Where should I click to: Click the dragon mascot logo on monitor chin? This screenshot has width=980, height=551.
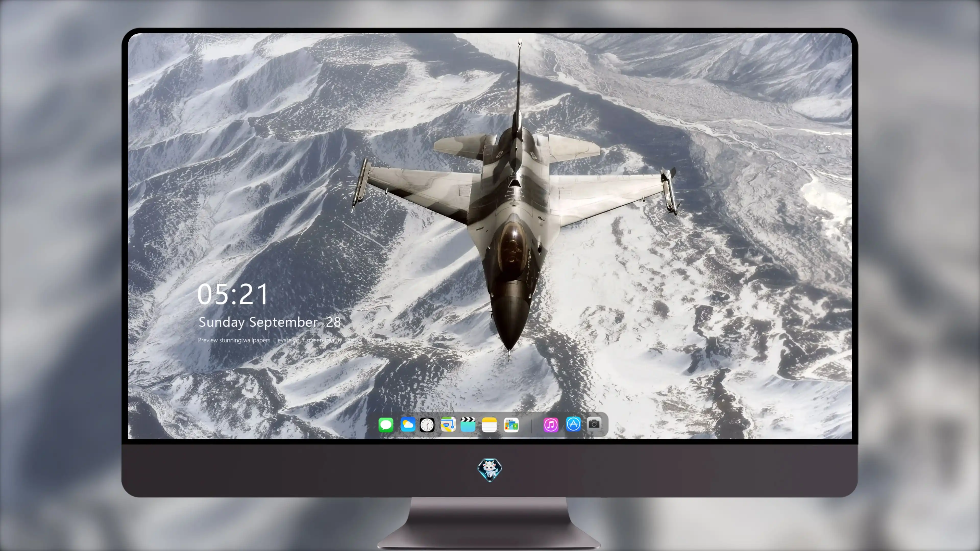[x=490, y=470]
